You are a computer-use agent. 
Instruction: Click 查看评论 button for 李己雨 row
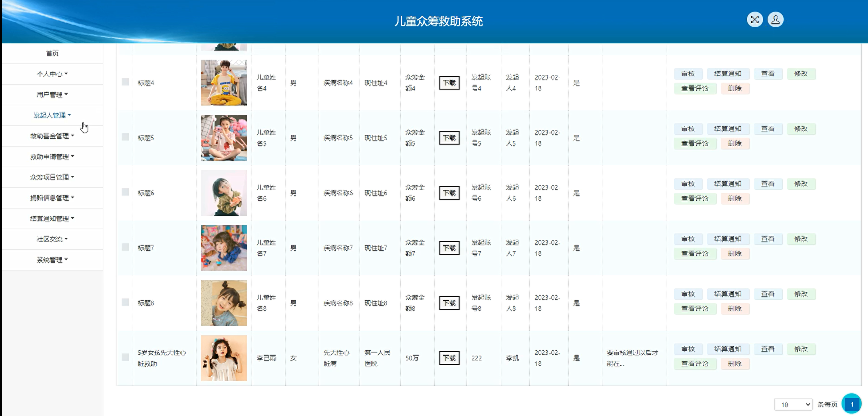tap(695, 364)
